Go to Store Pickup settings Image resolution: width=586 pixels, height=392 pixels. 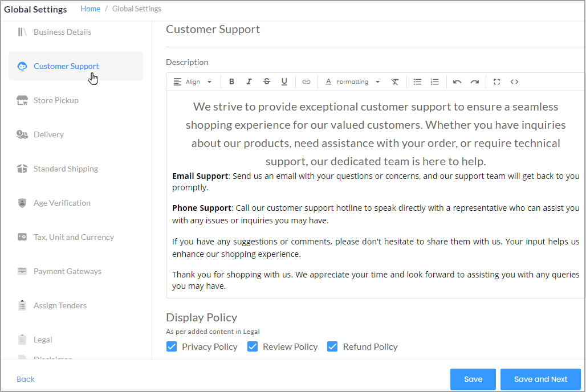click(x=56, y=100)
